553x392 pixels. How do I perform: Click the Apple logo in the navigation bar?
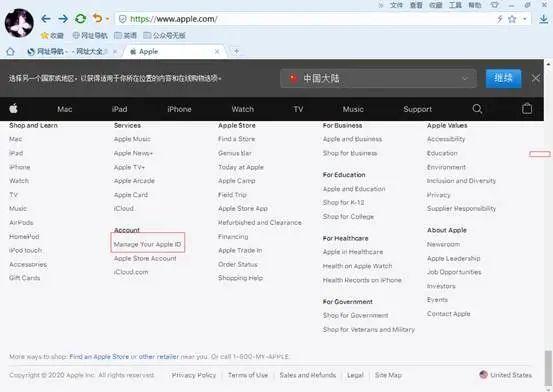13,109
